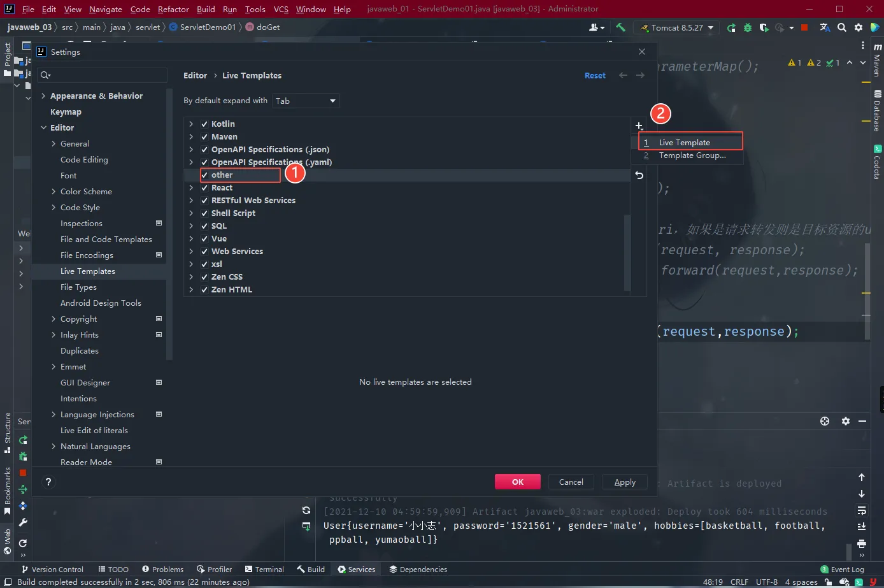Screen dimensions: 884x588
Task: Expand the Web Services template group
Action: point(191,252)
